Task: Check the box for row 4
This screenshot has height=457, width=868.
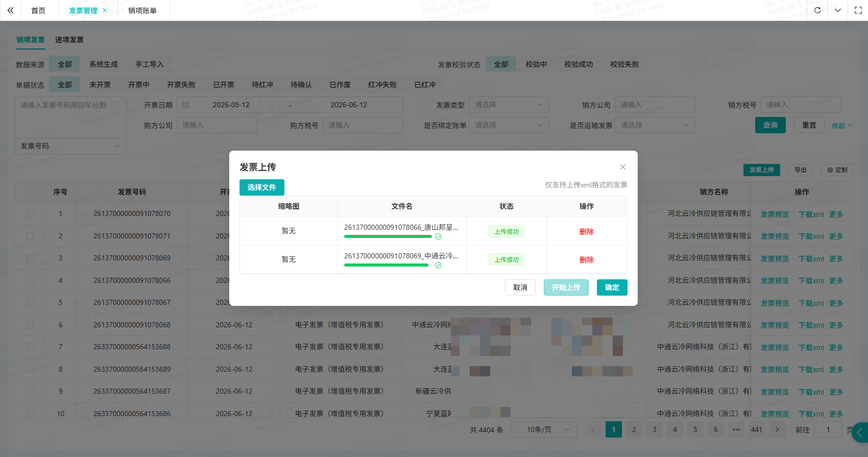Action: (x=30, y=280)
